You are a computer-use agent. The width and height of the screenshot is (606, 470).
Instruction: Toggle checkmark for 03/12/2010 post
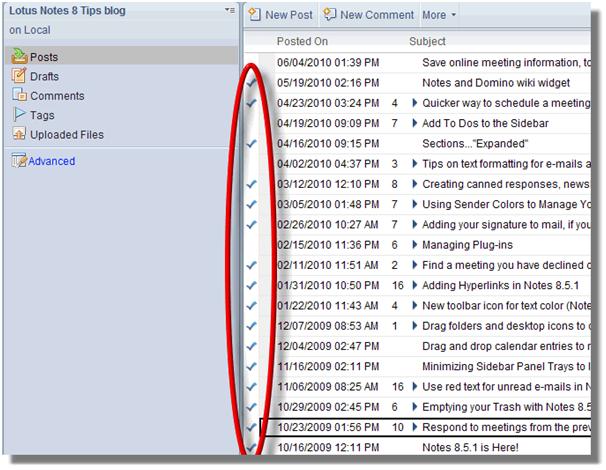coord(252,184)
